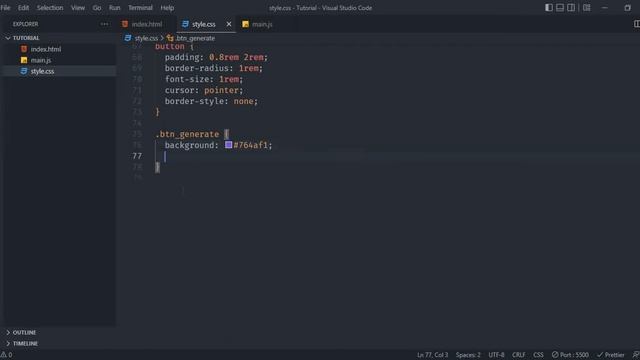
Task: Close the style.css tab
Action: pos(229,24)
